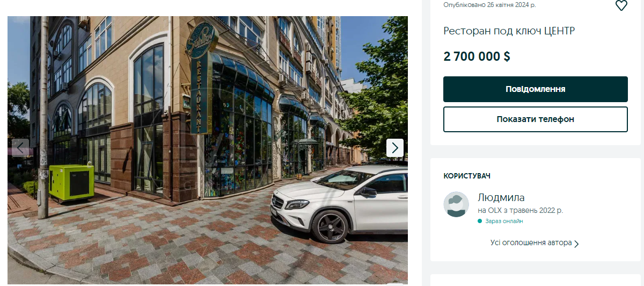
Task: Click the white Mercedes in the photo
Action: [x=339, y=203]
